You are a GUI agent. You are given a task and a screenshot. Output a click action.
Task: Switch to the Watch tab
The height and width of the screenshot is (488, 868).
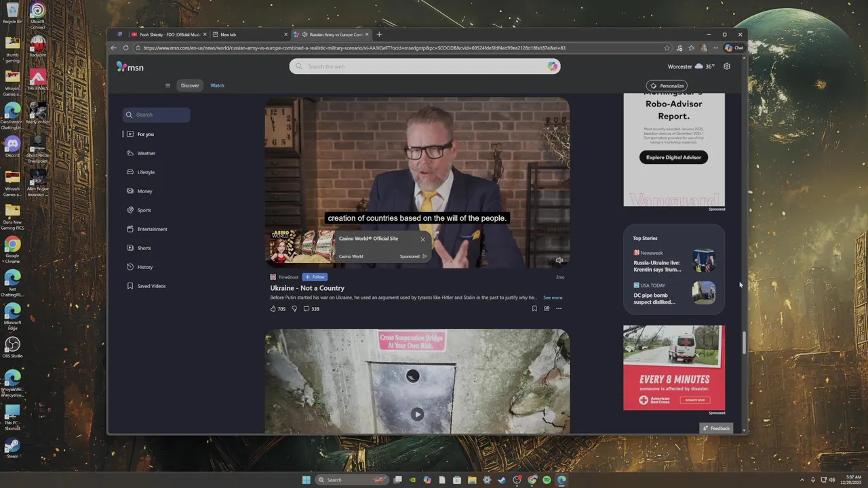(217, 85)
